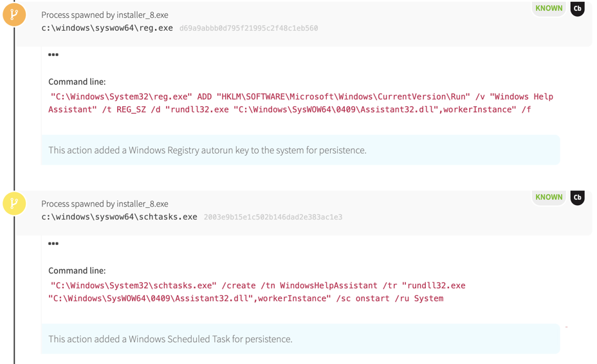Click the KNOWN badge for schtasks.exe
Screen dimensions: 597x364
(549, 197)
